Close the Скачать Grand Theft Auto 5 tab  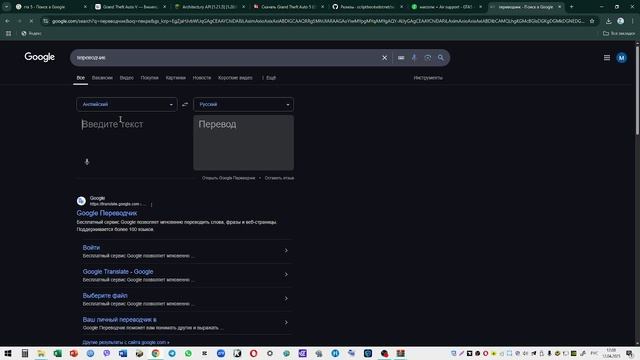pyautogui.click(x=322, y=7)
